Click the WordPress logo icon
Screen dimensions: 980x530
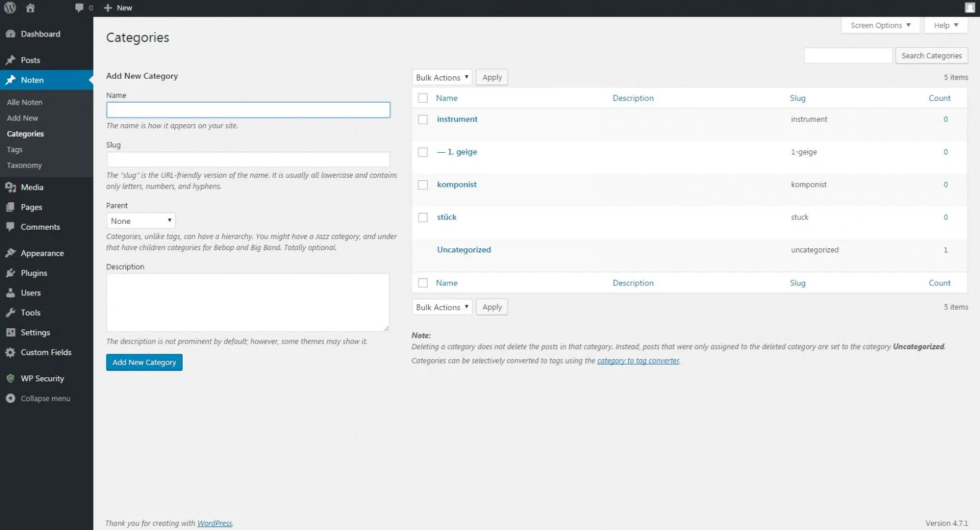click(x=10, y=8)
